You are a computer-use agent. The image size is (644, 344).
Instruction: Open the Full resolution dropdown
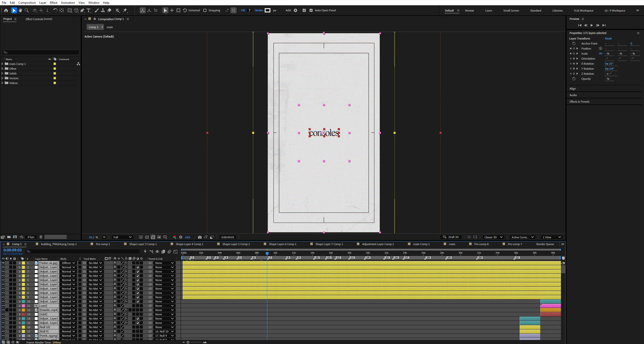point(123,237)
